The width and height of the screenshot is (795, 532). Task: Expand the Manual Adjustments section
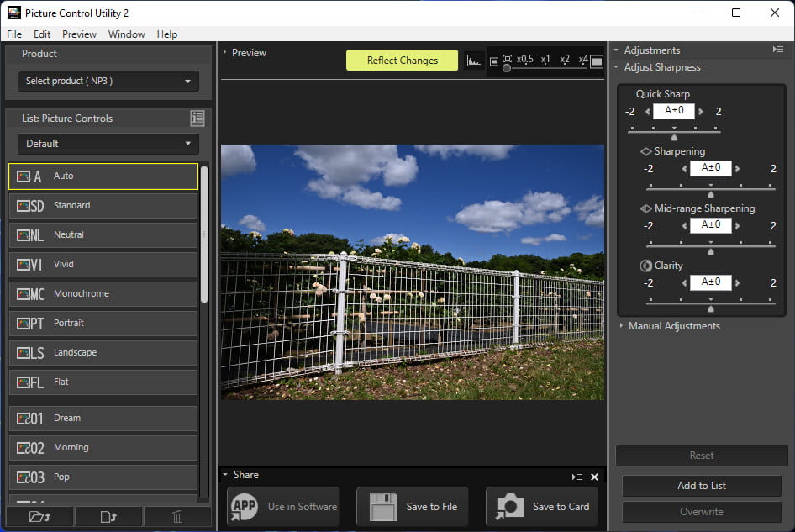(621, 326)
